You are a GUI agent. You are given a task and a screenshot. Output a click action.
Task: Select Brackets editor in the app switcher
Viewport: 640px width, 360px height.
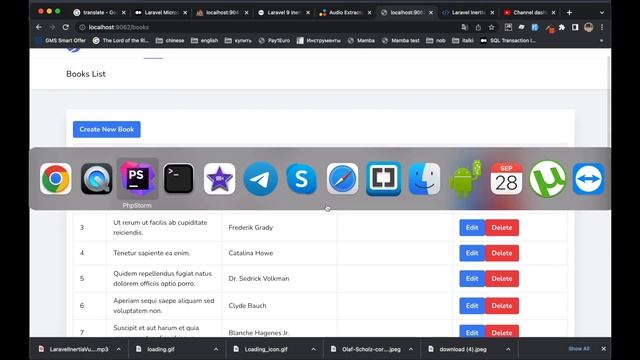click(x=384, y=179)
